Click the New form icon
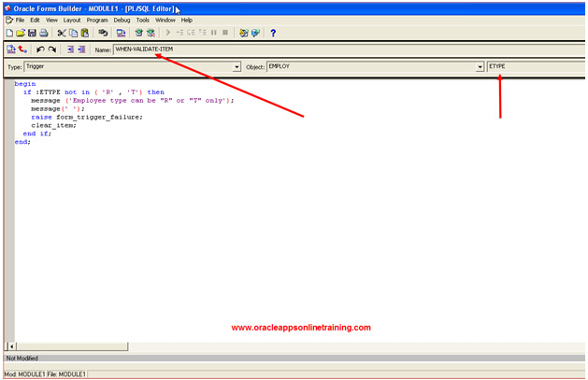 coord(8,33)
